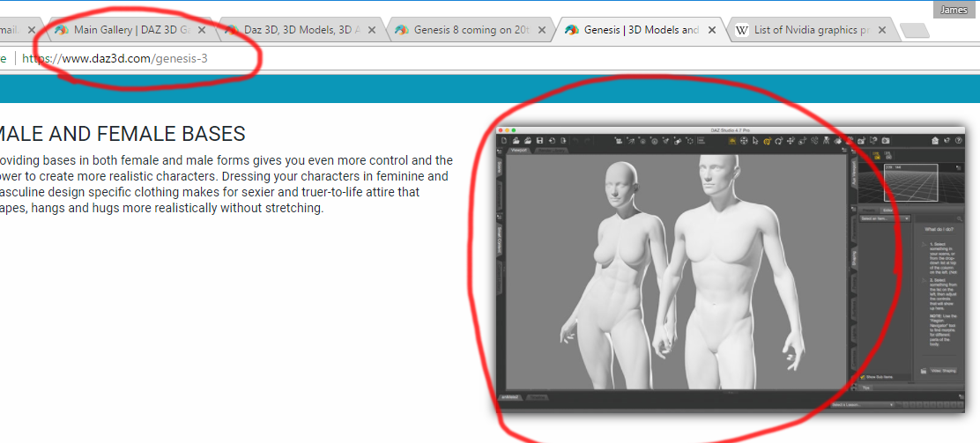Click the MALE AND FEMALE BASES heading
Screen dimensions: 980x443
(122, 133)
